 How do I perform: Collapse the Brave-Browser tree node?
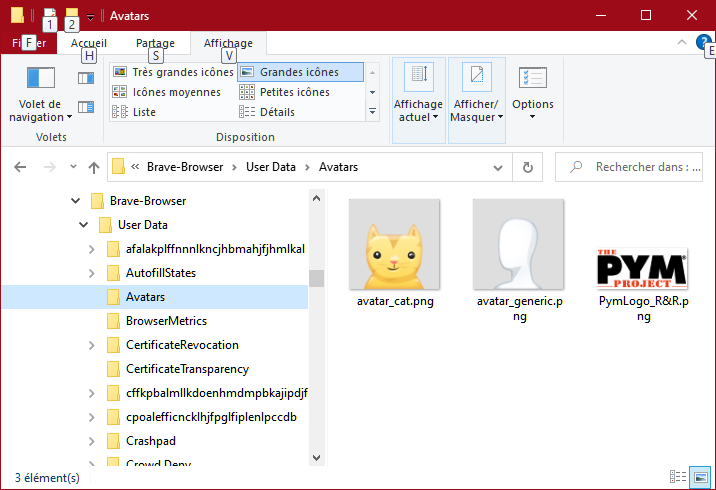pos(75,201)
